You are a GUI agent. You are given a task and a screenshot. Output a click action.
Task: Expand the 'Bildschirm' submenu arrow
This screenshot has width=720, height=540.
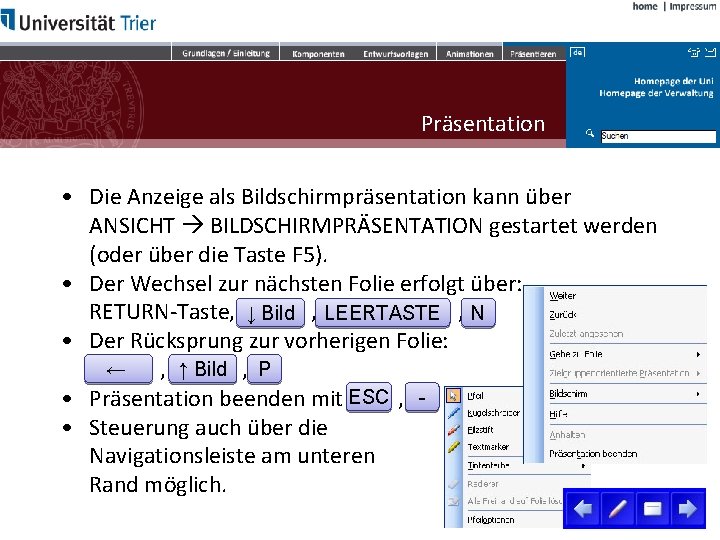698,394
